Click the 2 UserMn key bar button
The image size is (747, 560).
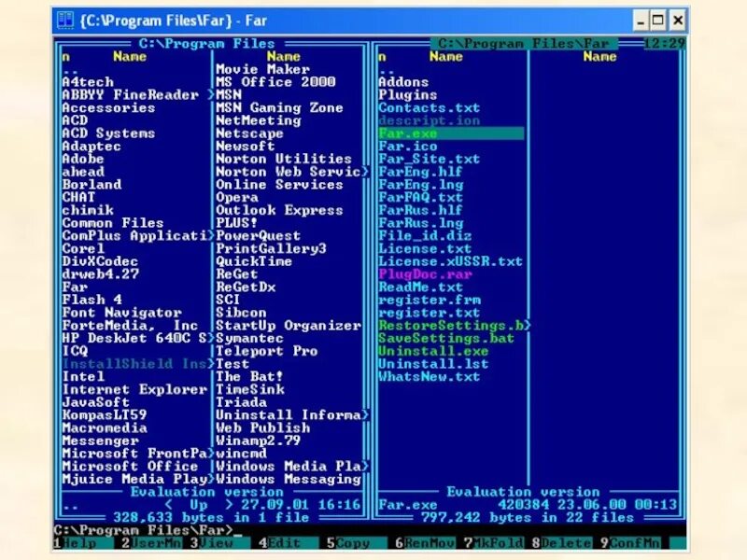tap(151, 543)
